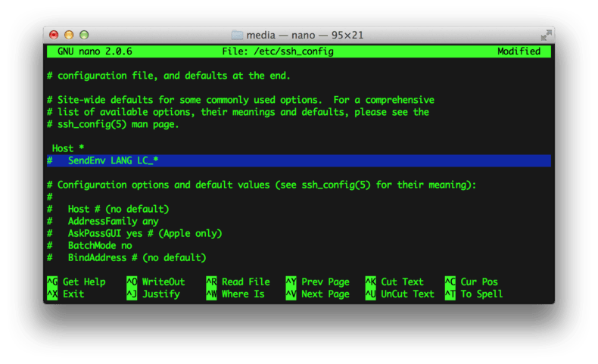Click the ^Y Prev Page shortcut

(318, 282)
